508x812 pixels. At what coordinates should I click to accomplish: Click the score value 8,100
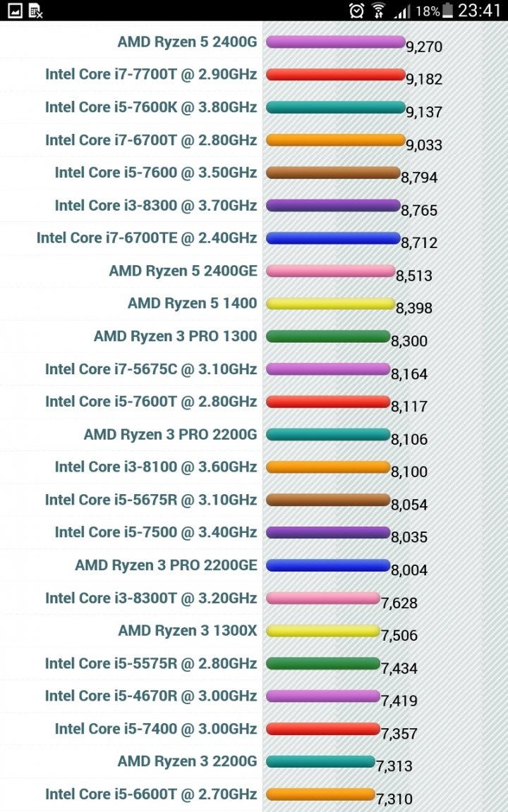pyautogui.click(x=409, y=472)
